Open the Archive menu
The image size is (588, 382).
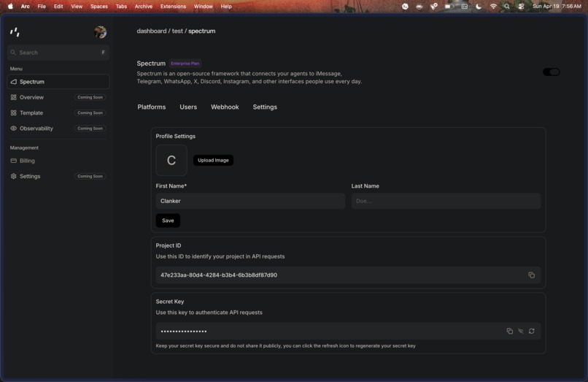point(144,7)
